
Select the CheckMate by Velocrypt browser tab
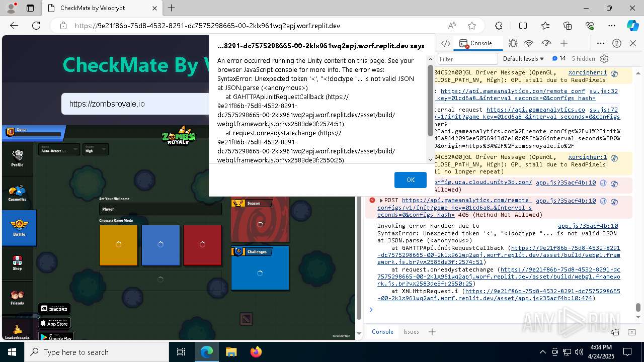tap(101, 8)
